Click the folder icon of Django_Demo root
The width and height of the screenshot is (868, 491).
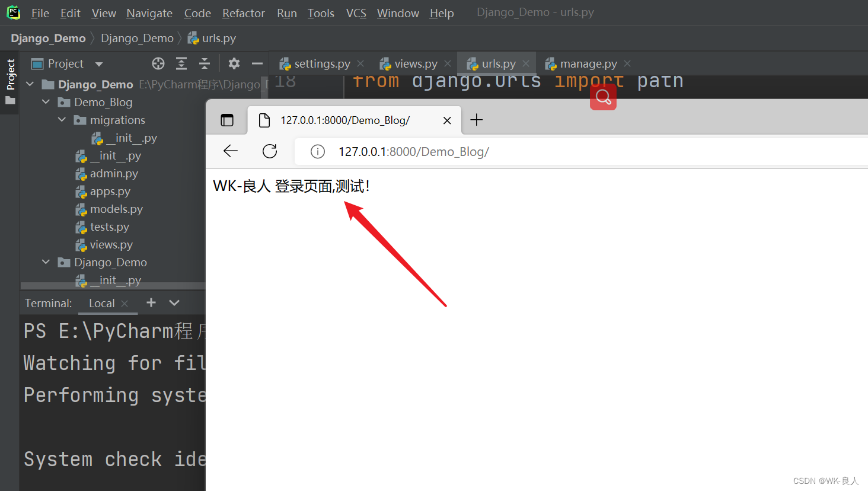point(48,84)
